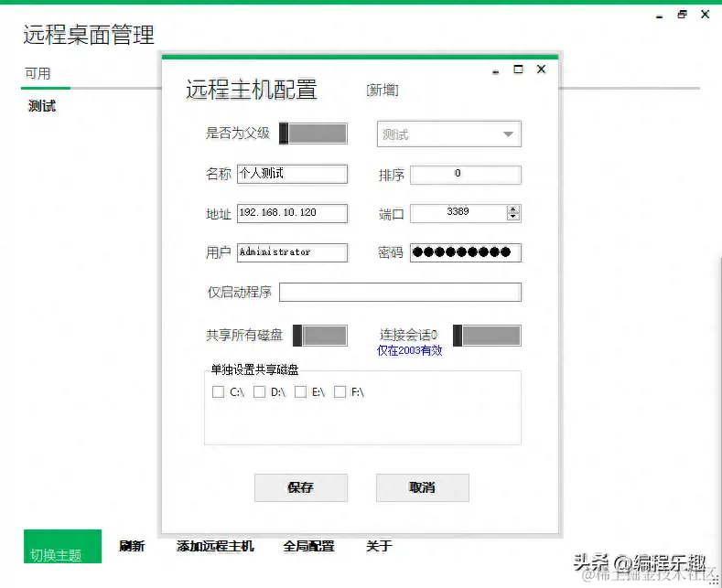Click the 排序 input field
The width and height of the screenshot is (722, 588).
(x=466, y=175)
